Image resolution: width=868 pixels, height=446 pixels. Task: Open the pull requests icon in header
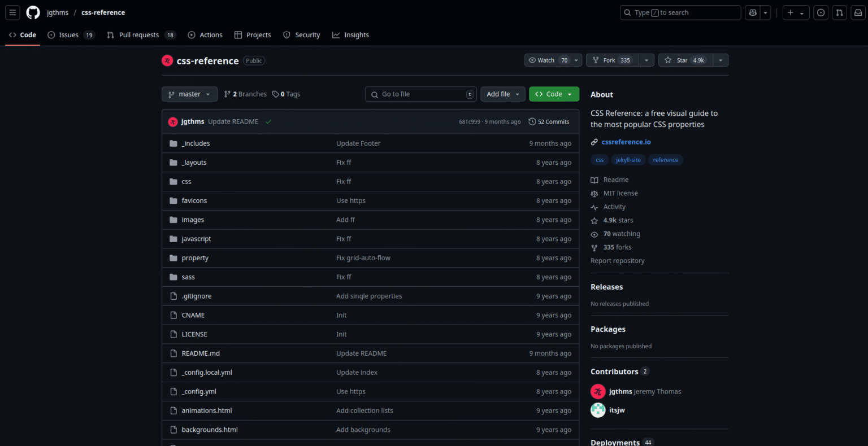click(x=840, y=12)
